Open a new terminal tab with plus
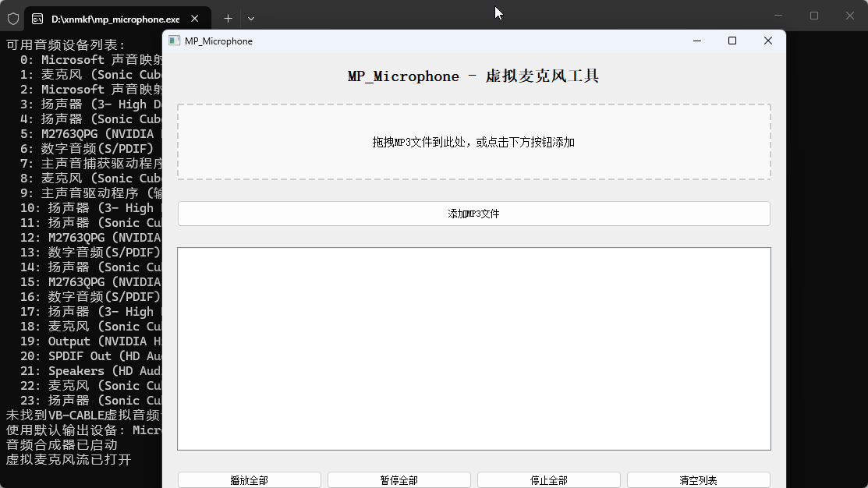The image size is (868, 488). (x=228, y=18)
